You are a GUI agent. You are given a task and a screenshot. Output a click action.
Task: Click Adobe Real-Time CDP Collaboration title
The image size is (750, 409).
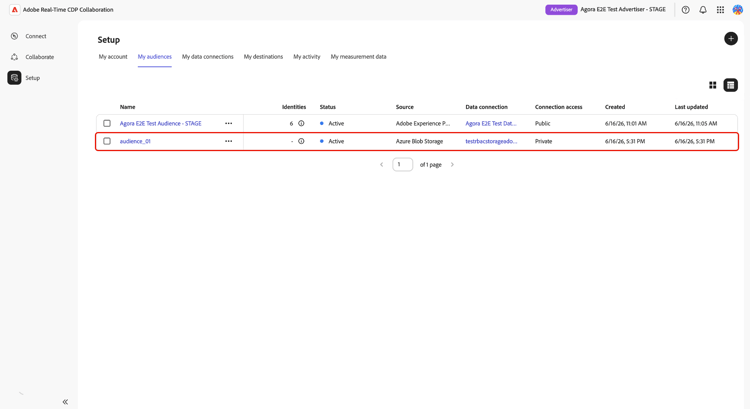pyautogui.click(x=68, y=10)
